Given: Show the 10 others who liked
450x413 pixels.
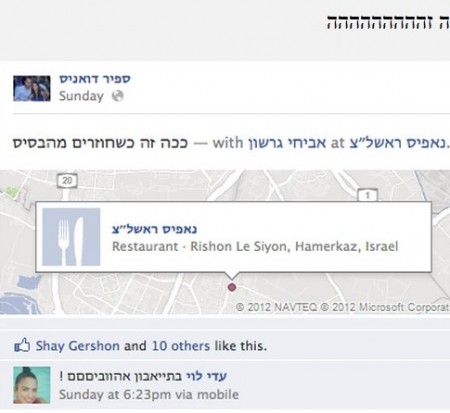Looking at the screenshot, I should click(181, 346).
